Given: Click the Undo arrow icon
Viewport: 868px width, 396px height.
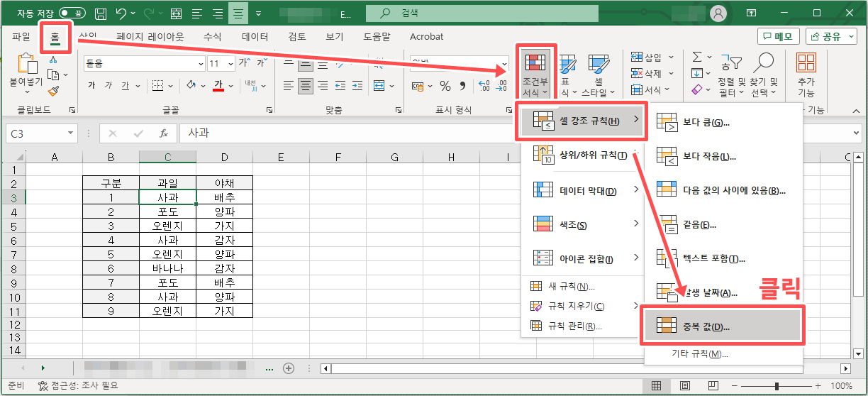Looking at the screenshot, I should (x=122, y=13).
